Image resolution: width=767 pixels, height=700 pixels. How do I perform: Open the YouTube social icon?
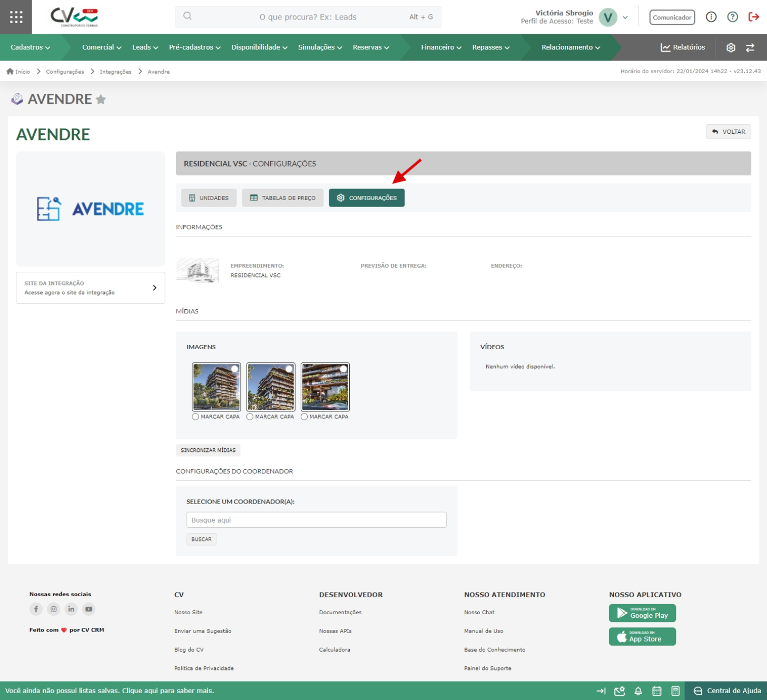pyautogui.click(x=89, y=609)
